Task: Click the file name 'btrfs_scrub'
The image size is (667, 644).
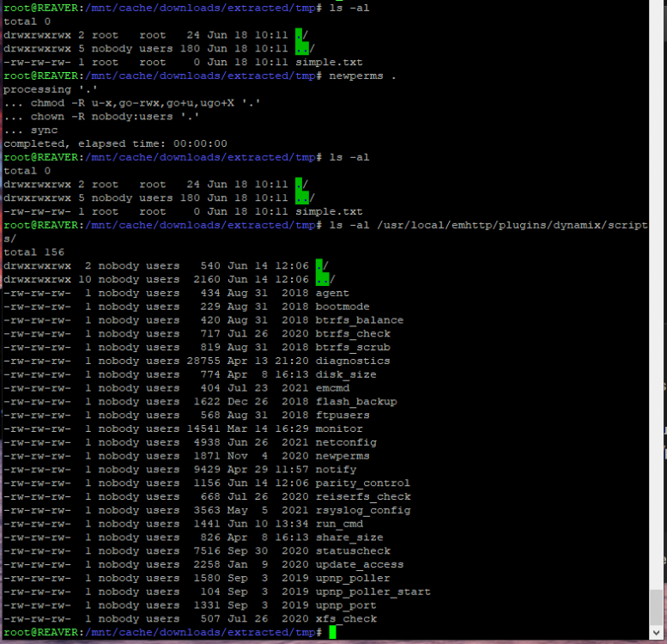Action: (353, 348)
